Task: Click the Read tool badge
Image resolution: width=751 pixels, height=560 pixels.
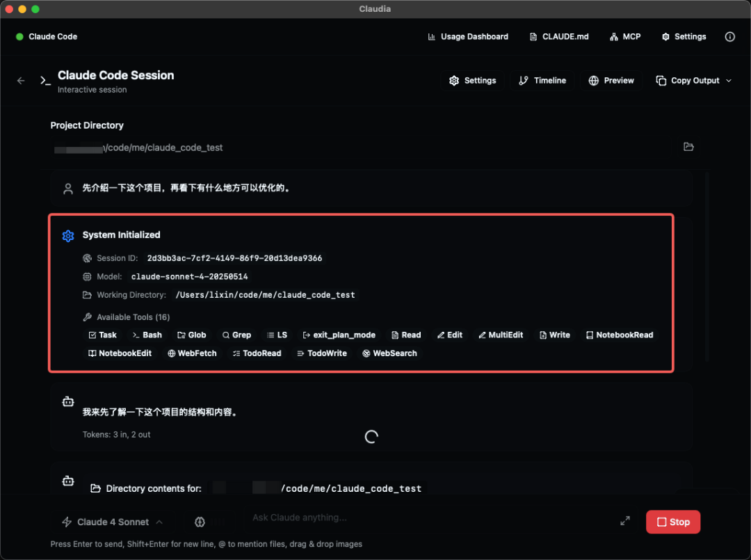Action: coord(406,335)
